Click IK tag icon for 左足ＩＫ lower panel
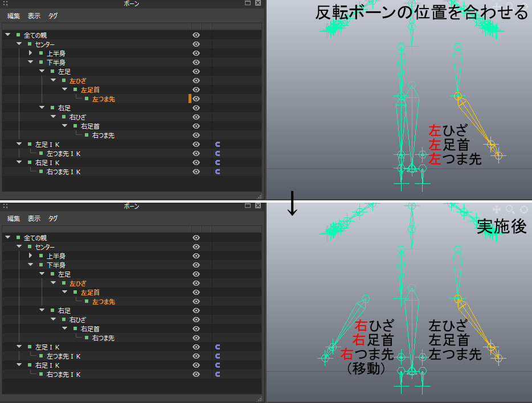 218,347
